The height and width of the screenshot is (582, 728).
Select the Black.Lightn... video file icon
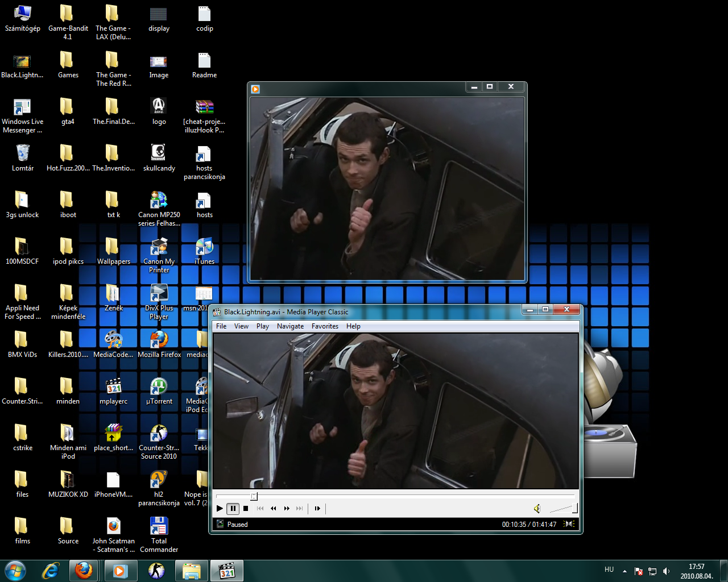22,65
